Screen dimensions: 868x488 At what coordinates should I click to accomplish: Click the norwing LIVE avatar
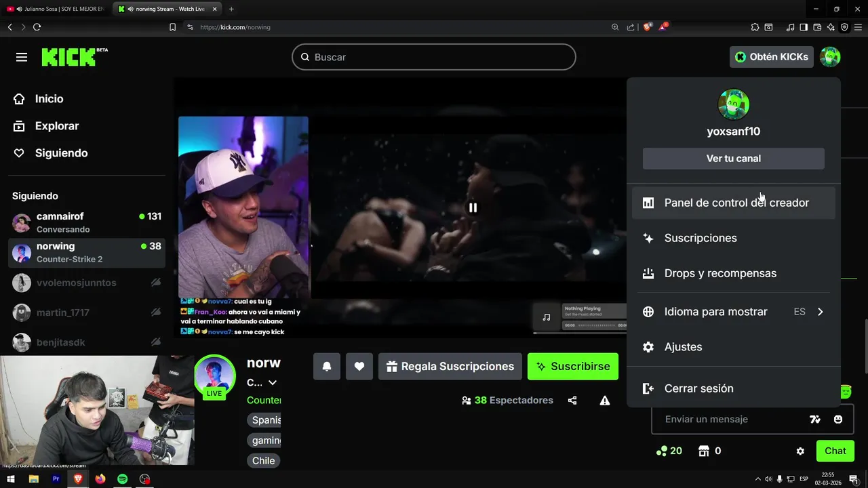[215, 375]
